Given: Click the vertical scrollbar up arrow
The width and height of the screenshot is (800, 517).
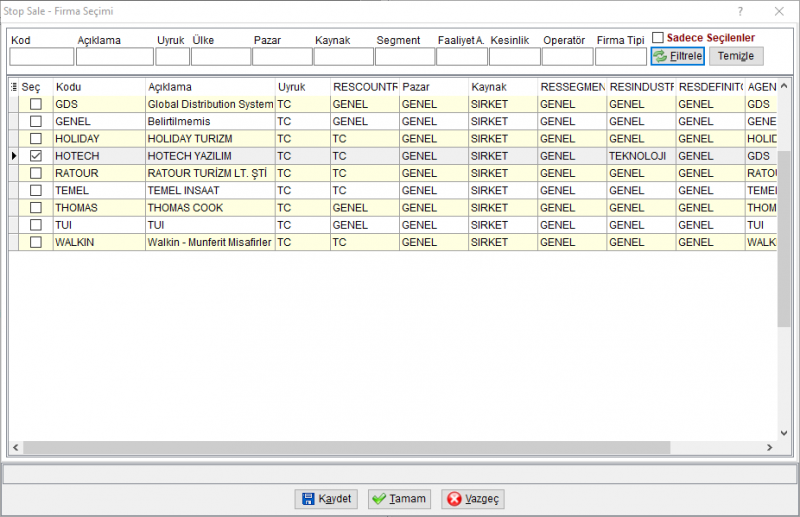Looking at the screenshot, I should click(784, 86).
